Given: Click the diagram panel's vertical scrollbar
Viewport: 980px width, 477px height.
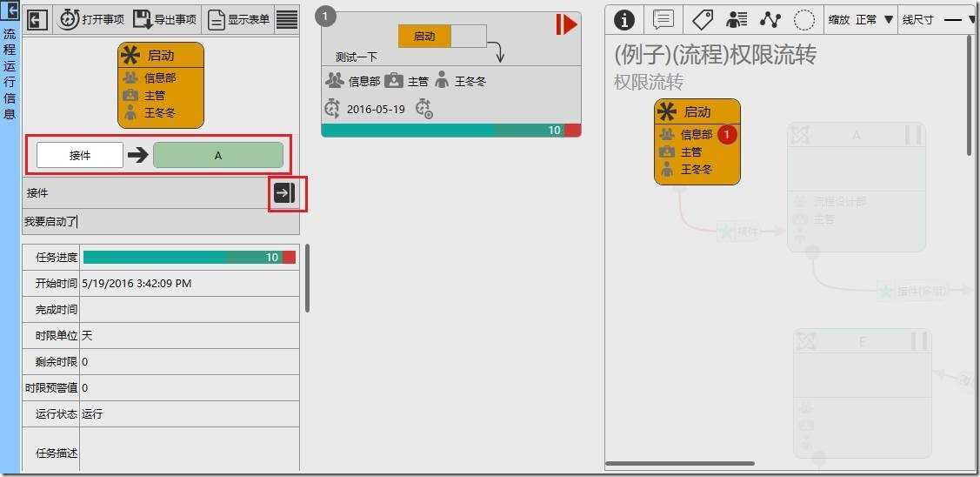Looking at the screenshot, I should tap(970, 95).
